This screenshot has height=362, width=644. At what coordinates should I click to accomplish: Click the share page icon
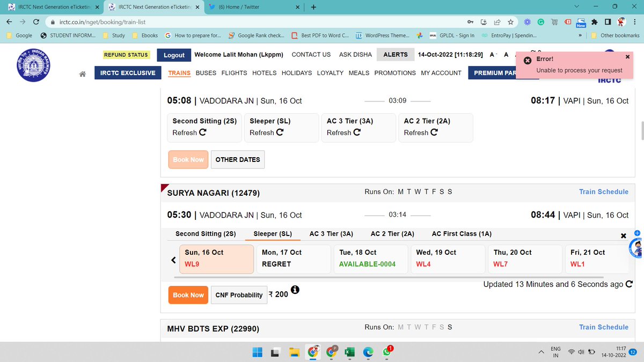pyautogui.click(x=497, y=22)
